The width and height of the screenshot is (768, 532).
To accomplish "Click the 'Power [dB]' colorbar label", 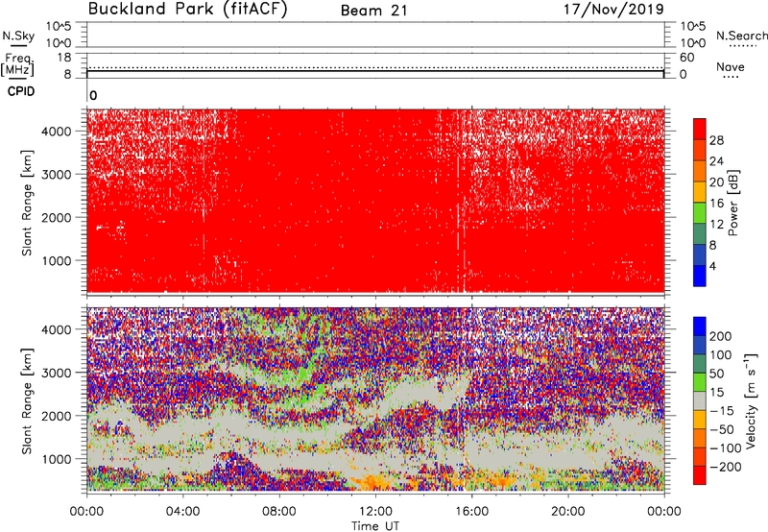I will tap(732, 203).
